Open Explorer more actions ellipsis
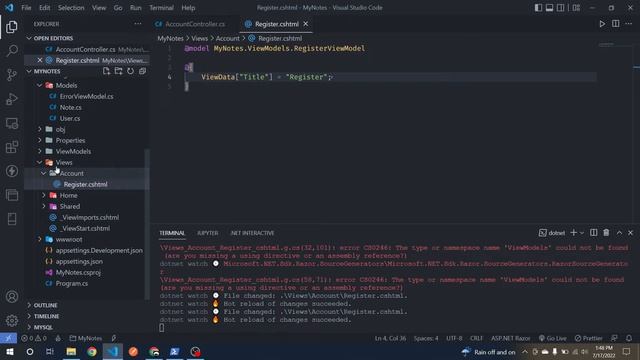Screen dimensions: 640x360 click(138, 24)
